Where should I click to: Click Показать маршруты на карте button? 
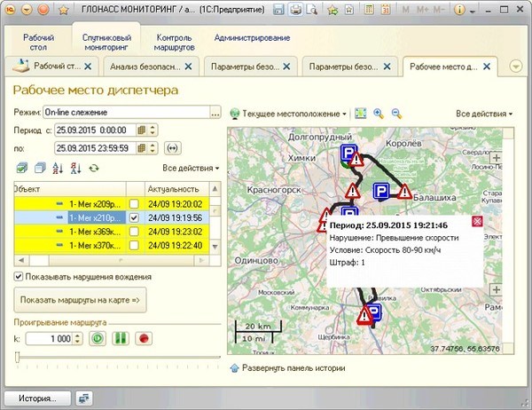80,300
